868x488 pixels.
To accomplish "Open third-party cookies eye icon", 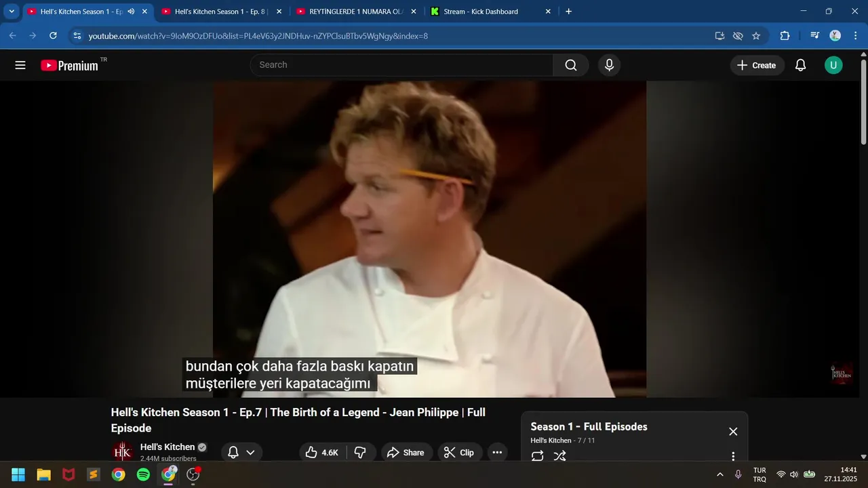I will (x=738, y=36).
